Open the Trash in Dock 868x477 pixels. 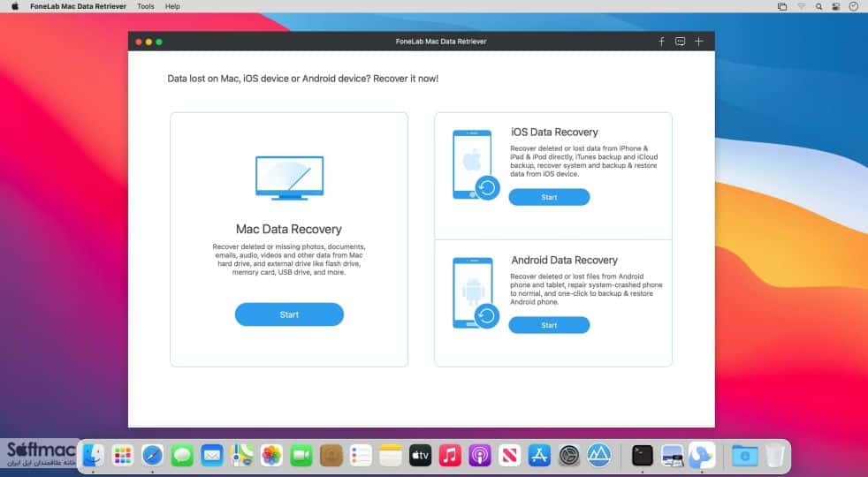(x=775, y=456)
